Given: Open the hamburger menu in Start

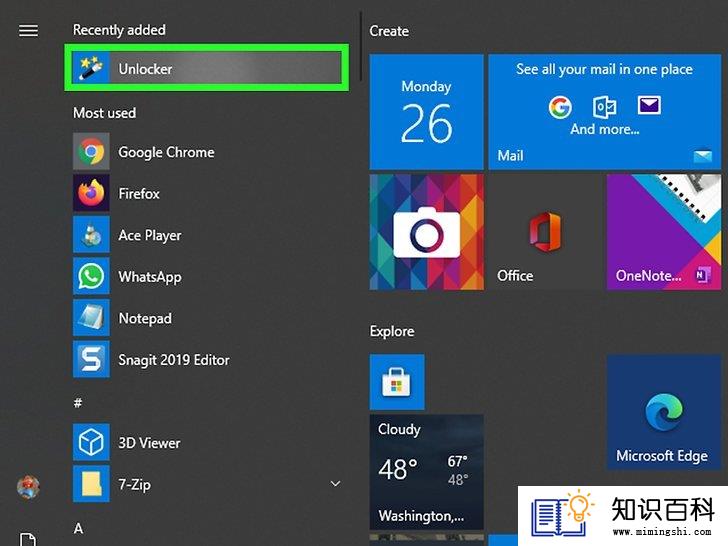Looking at the screenshot, I should (28, 31).
